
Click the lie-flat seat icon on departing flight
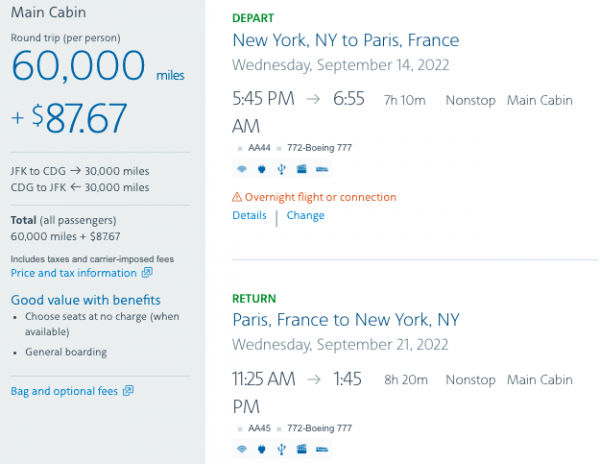pos(323,168)
